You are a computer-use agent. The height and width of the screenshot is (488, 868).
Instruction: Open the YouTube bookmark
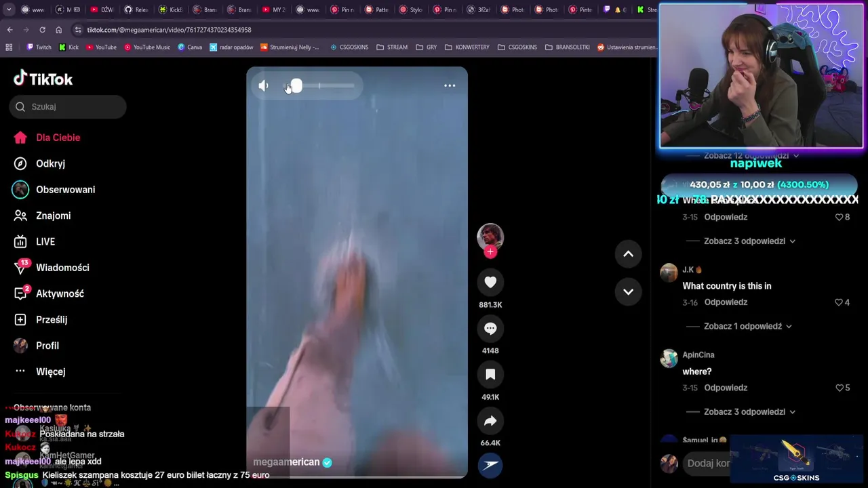click(x=101, y=47)
